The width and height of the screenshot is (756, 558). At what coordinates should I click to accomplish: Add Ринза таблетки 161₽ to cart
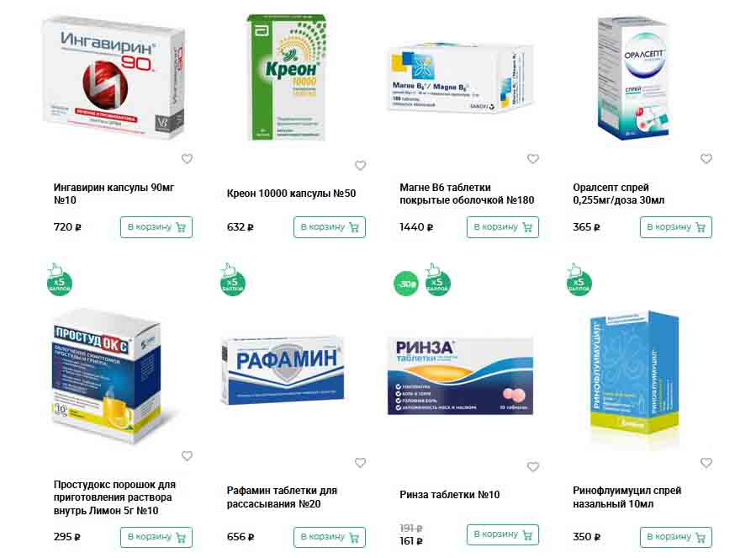coord(502,534)
